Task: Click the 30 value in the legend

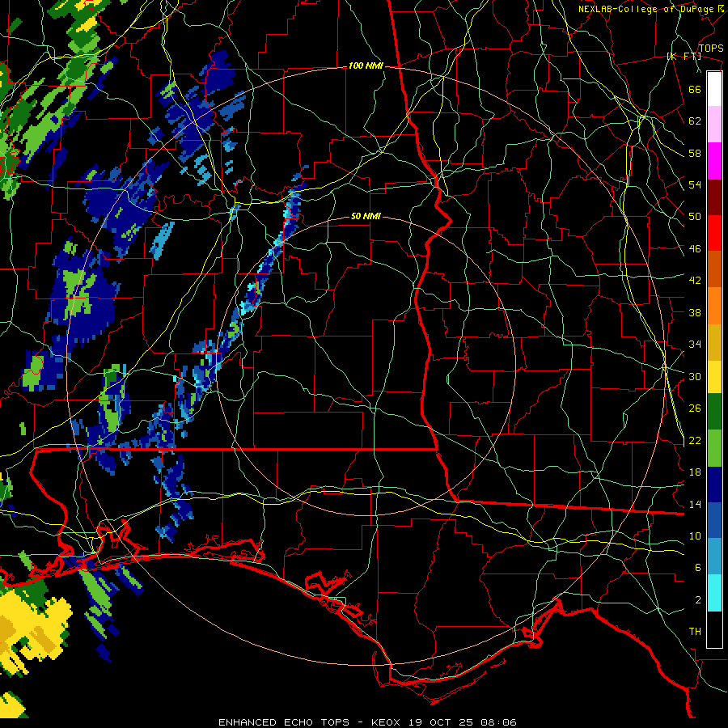Action: [695, 376]
